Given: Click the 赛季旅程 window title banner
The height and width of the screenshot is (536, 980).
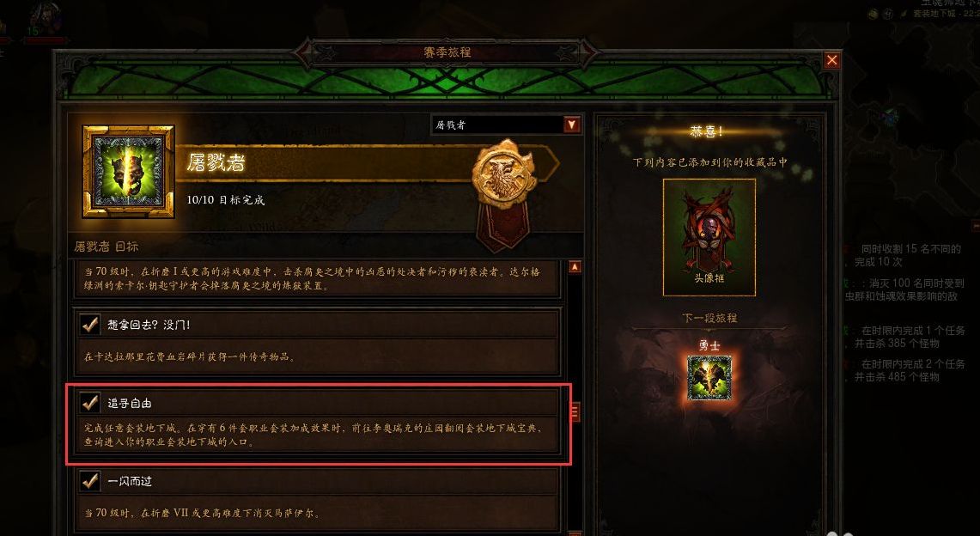Looking at the screenshot, I should tap(447, 52).
